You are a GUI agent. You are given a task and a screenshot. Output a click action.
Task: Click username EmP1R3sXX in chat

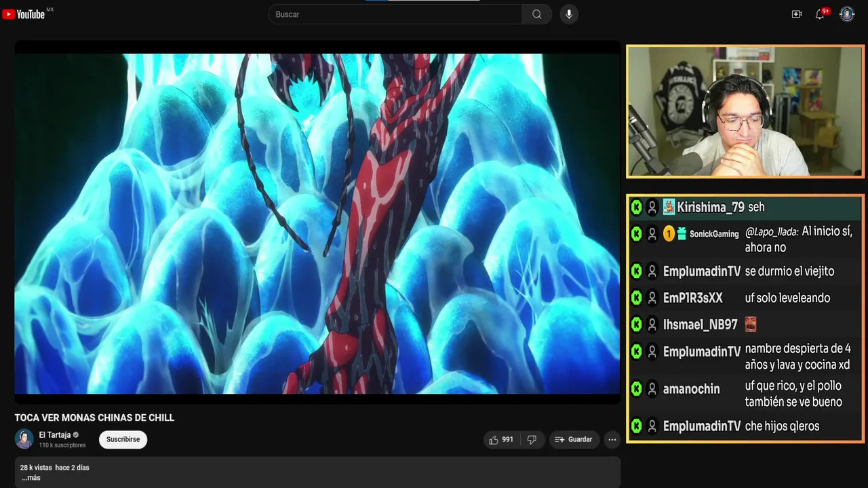pyautogui.click(x=693, y=298)
